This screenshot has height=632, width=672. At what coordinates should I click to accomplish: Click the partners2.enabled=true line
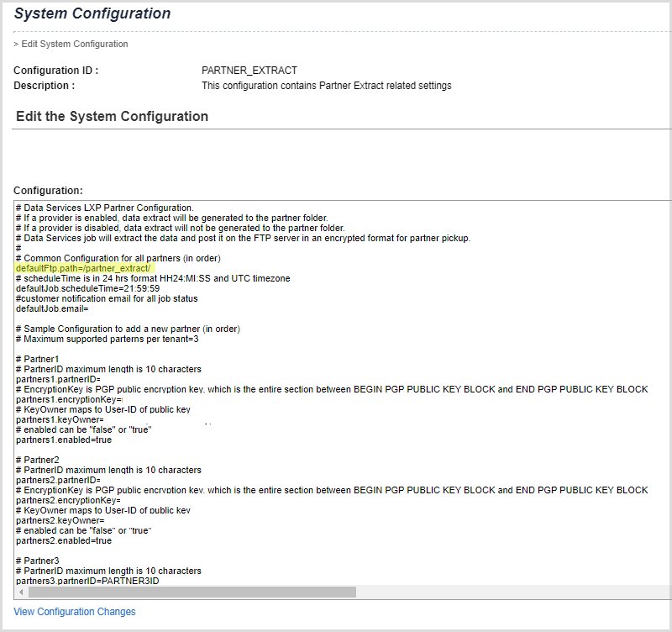(x=63, y=540)
